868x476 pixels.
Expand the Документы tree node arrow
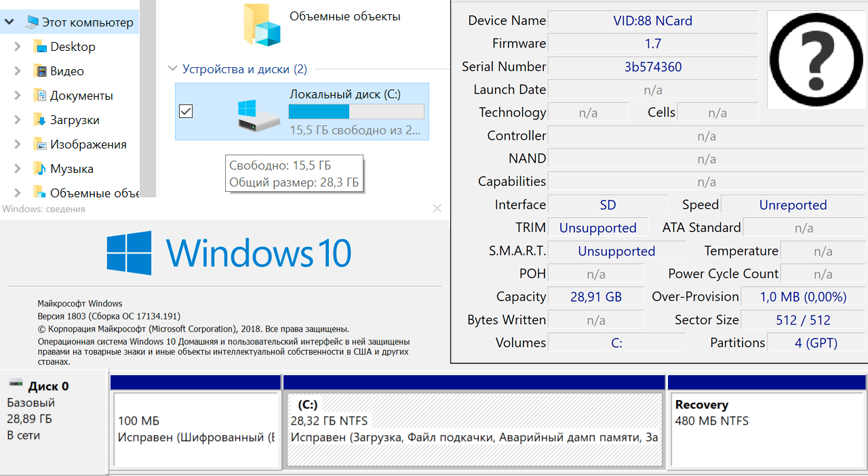point(18,96)
